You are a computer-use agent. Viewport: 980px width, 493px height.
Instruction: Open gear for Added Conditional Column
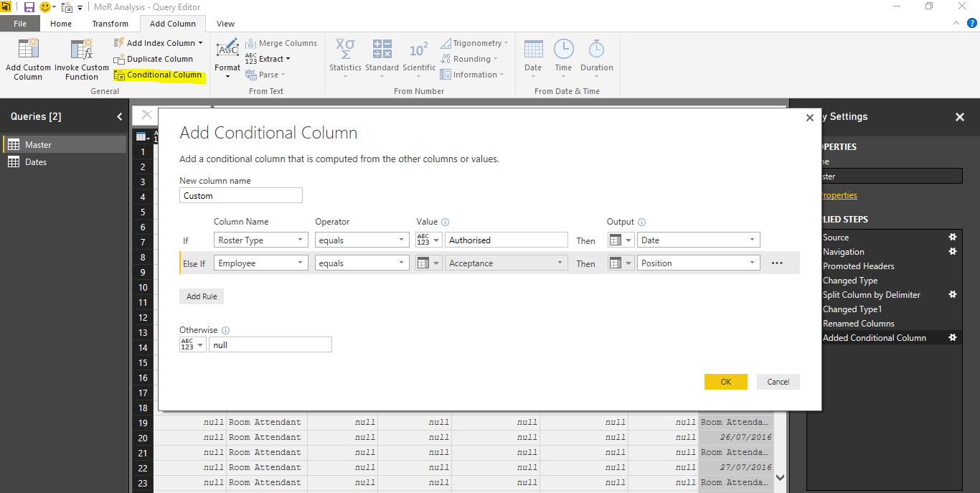coord(953,337)
